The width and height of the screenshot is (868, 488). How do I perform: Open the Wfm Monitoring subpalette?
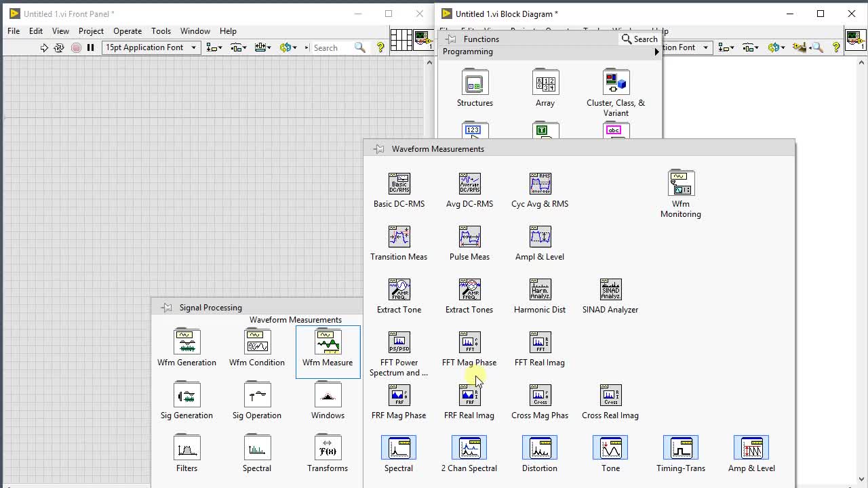click(x=681, y=183)
